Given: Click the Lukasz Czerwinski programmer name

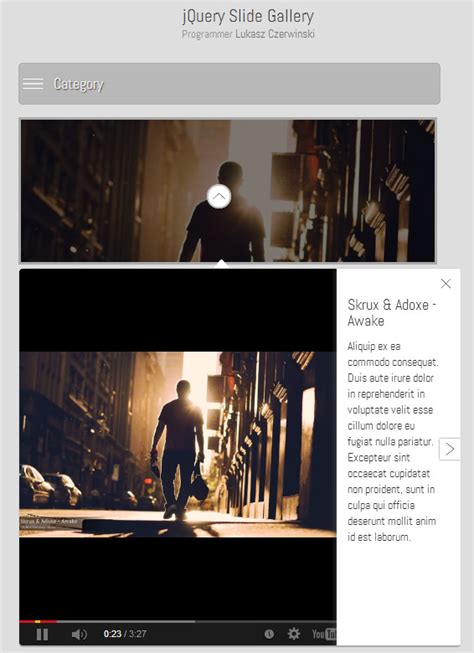Looking at the screenshot, I should click(x=274, y=34).
